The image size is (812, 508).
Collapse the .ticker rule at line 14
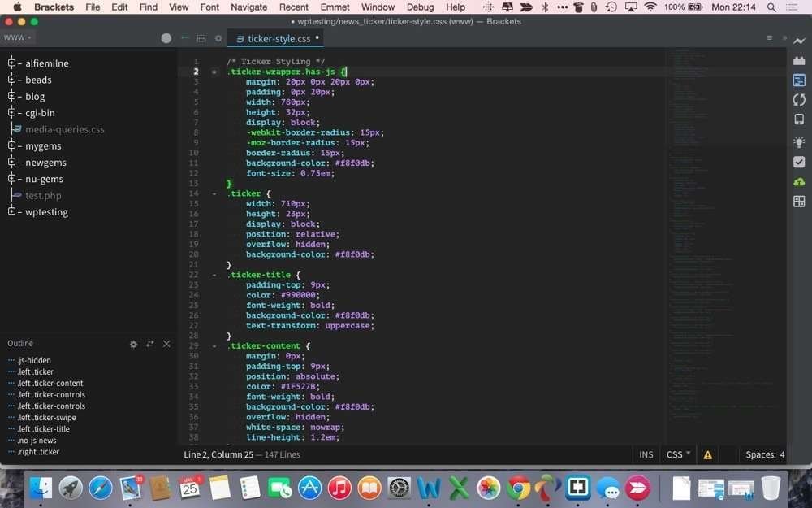coord(214,194)
